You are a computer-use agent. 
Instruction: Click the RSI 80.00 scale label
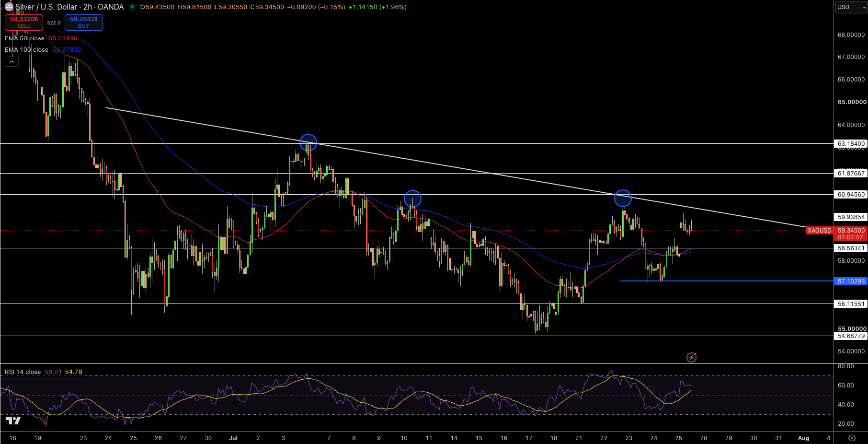846,366
